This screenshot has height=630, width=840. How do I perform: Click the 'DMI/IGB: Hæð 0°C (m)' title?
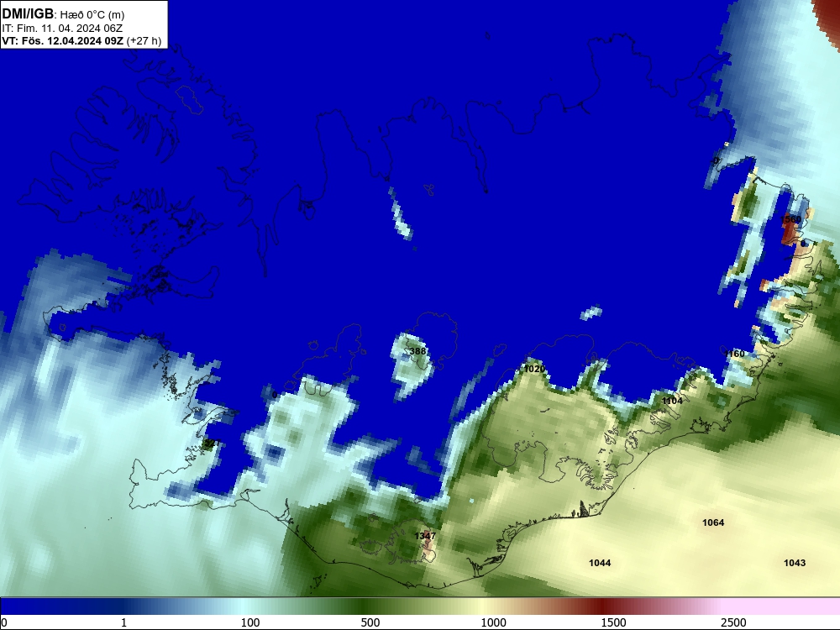click(63, 14)
